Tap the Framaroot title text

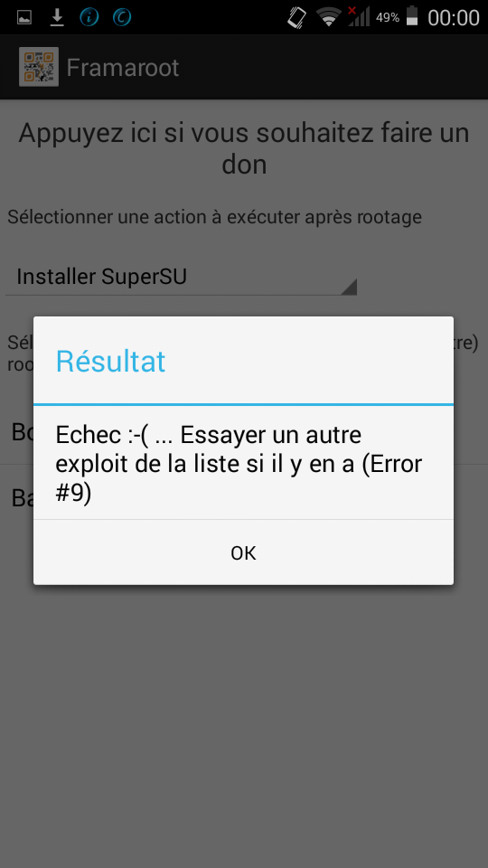tap(123, 68)
